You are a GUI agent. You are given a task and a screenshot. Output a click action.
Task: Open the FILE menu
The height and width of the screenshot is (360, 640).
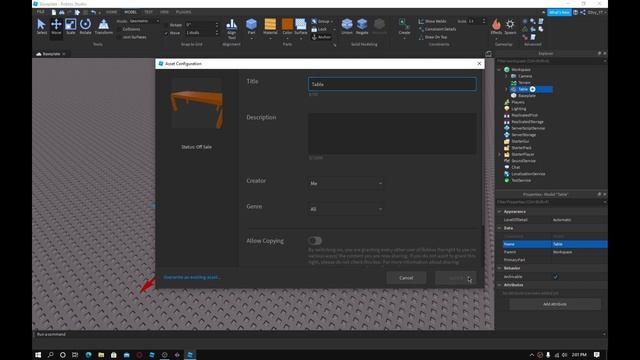tap(40, 12)
